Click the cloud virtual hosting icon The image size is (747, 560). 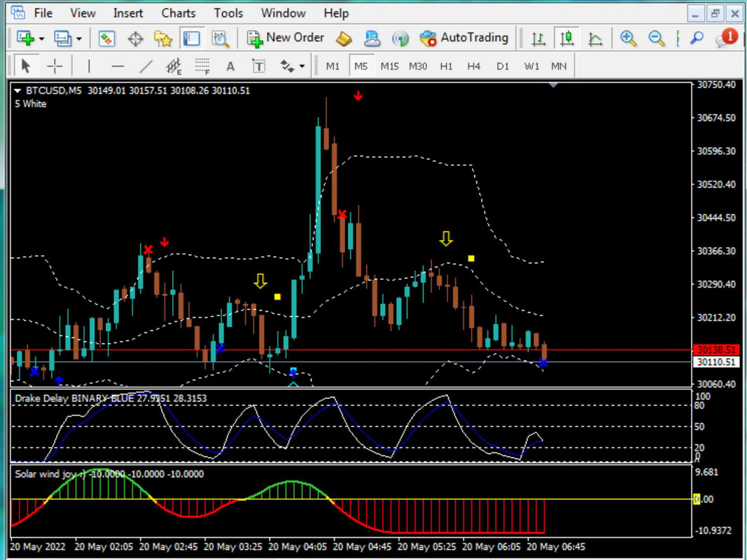(372, 38)
